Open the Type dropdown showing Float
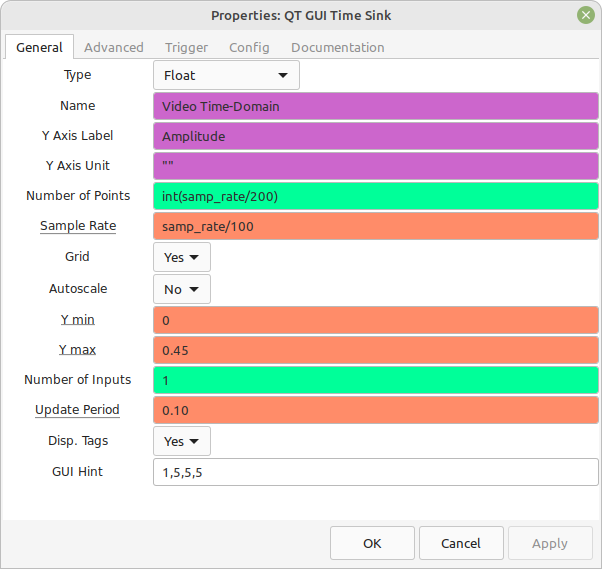602x569 pixels. click(x=226, y=75)
